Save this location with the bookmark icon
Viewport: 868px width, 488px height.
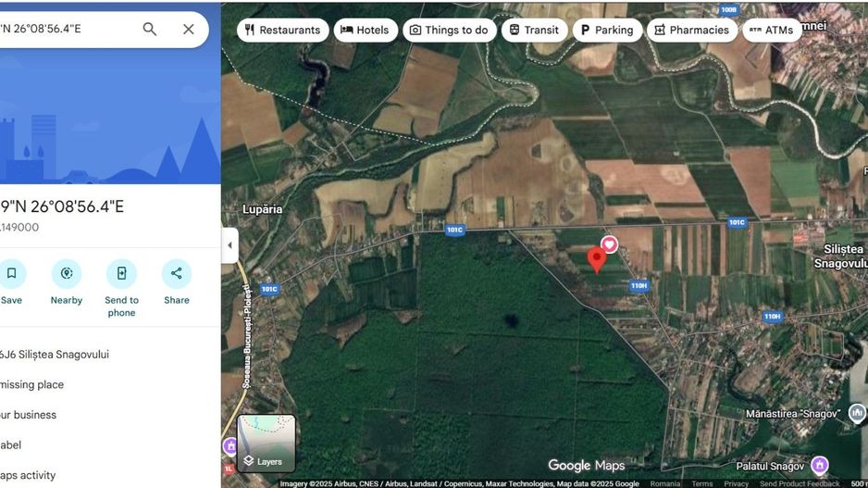tap(11, 274)
